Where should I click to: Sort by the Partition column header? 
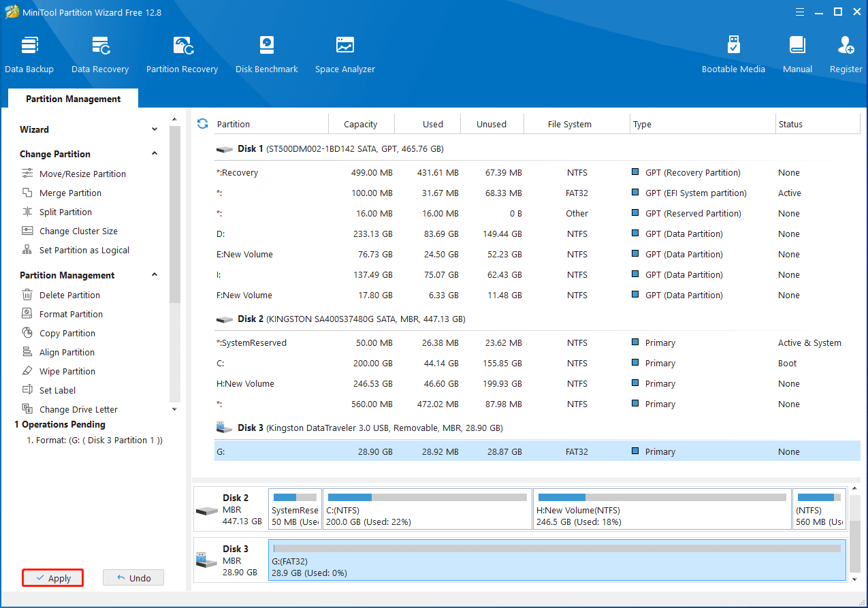click(x=271, y=124)
